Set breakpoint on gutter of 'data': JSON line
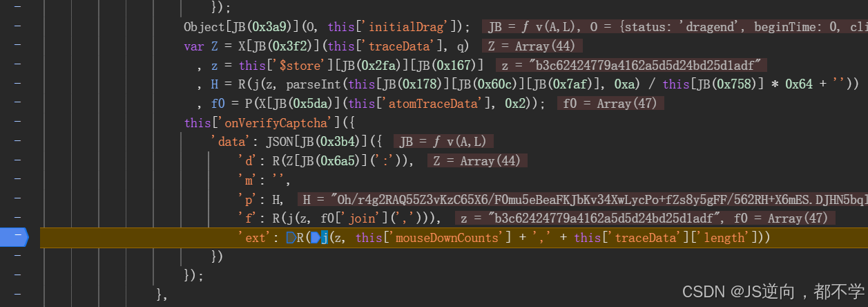868x307 pixels. click(x=17, y=142)
